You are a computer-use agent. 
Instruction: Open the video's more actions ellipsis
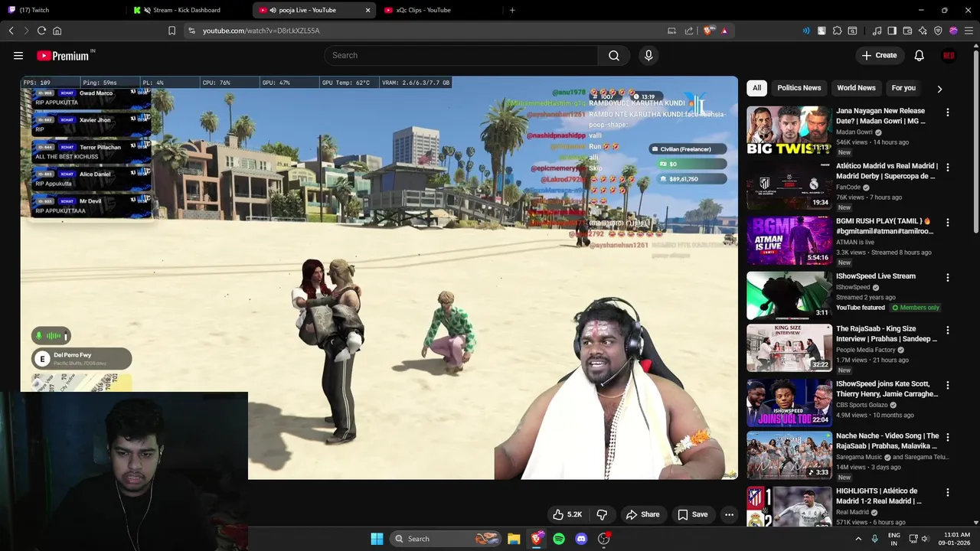(x=729, y=514)
